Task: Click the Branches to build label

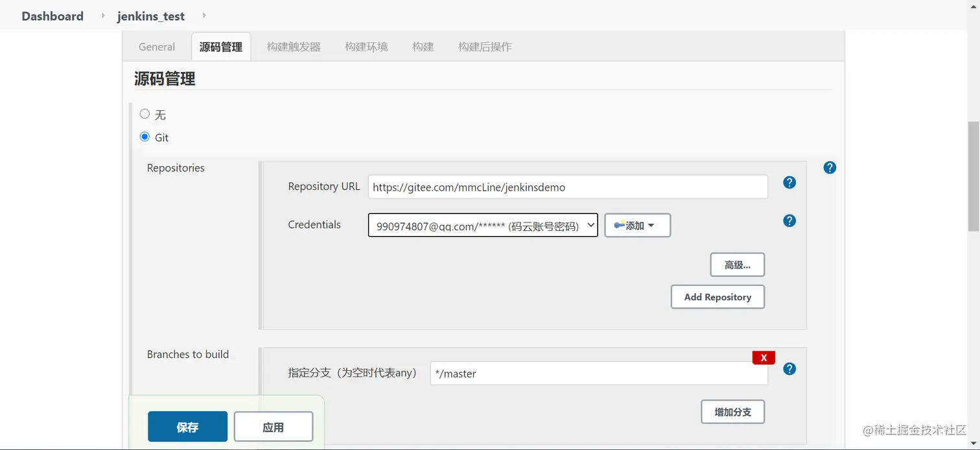Action: pos(188,354)
